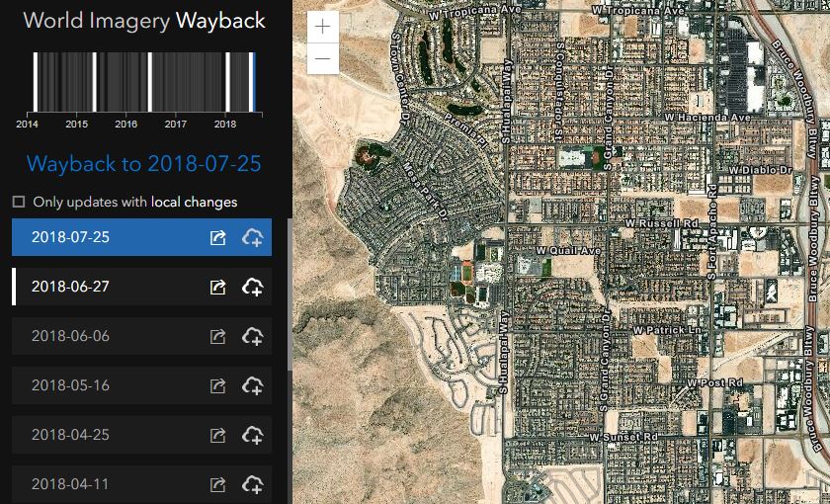Add 2018-07-25 layer to web map
This screenshot has width=830, height=504.
[252, 238]
